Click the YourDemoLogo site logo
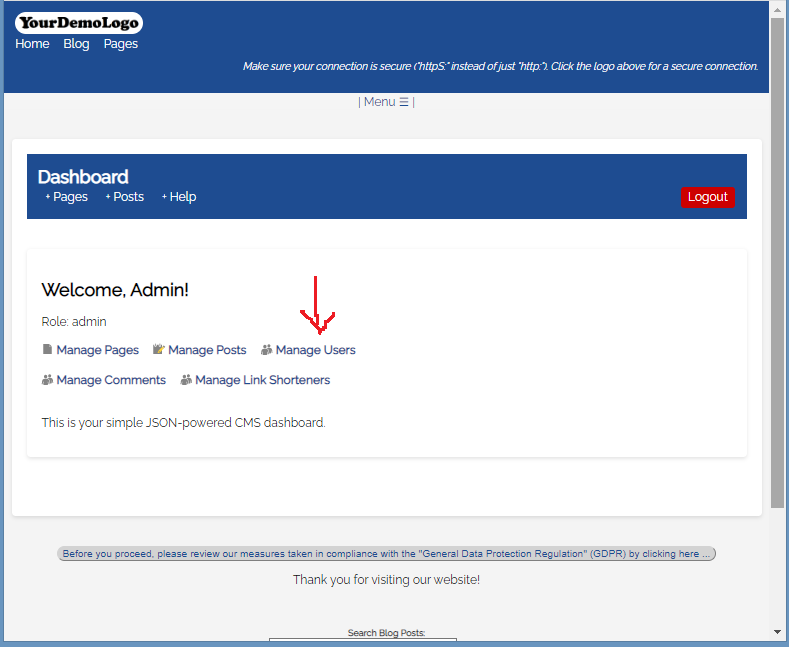The width and height of the screenshot is (789, 647). (79, 23)
